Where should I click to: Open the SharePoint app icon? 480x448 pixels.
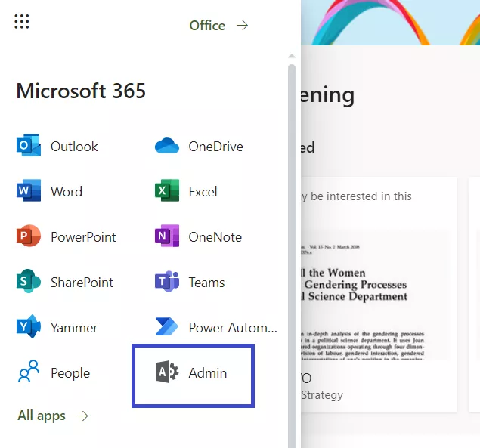click(x=29, y=281)
